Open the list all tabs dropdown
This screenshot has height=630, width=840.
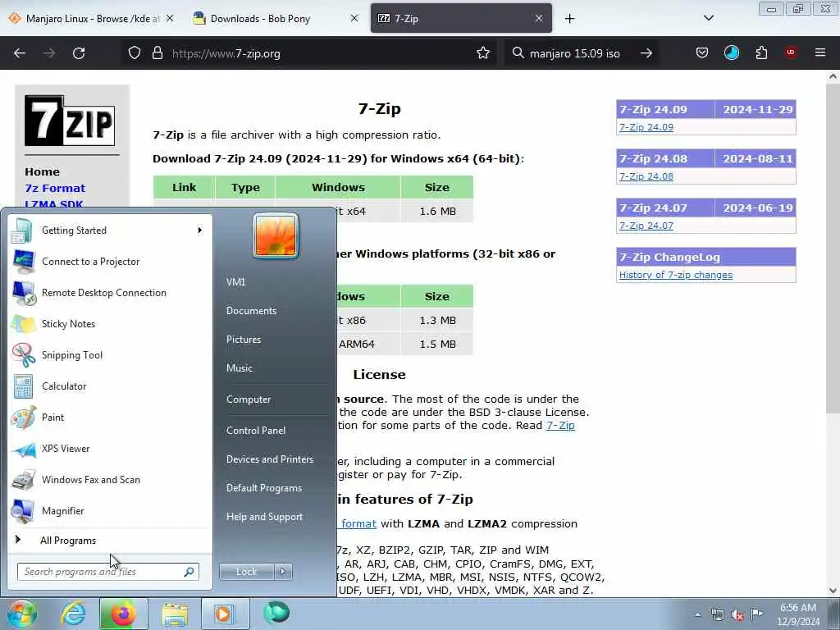708,18
